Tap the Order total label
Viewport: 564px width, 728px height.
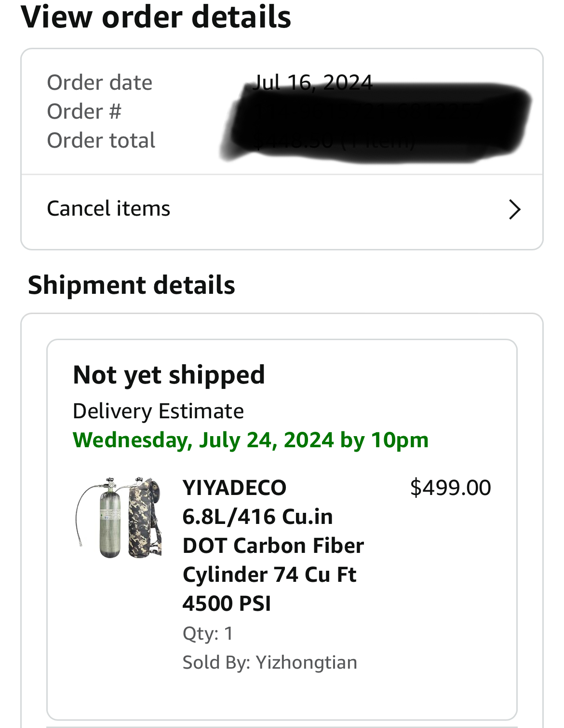[101, 140]
